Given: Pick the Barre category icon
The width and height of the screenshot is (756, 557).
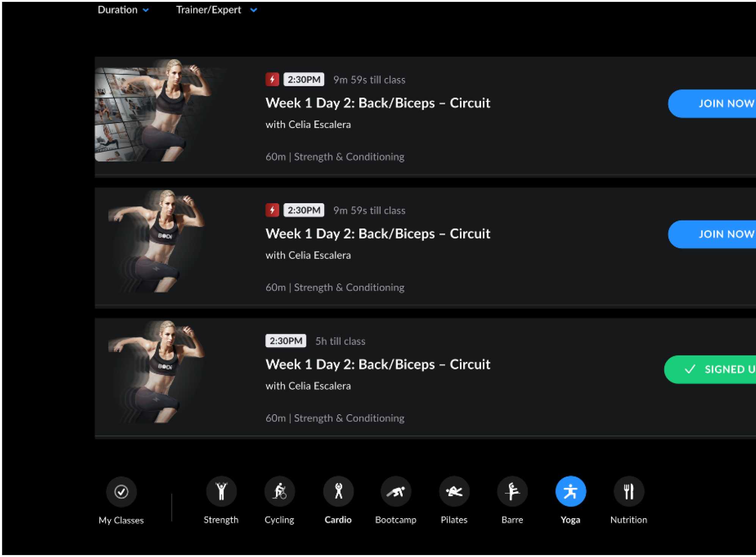Looking at the screenshot, I should point(512,491).
